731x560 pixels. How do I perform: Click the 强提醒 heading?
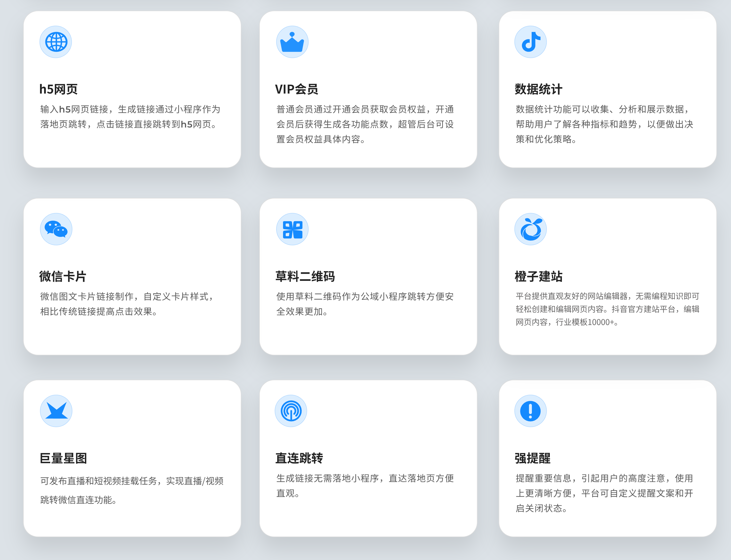click(x=532, y=458)
